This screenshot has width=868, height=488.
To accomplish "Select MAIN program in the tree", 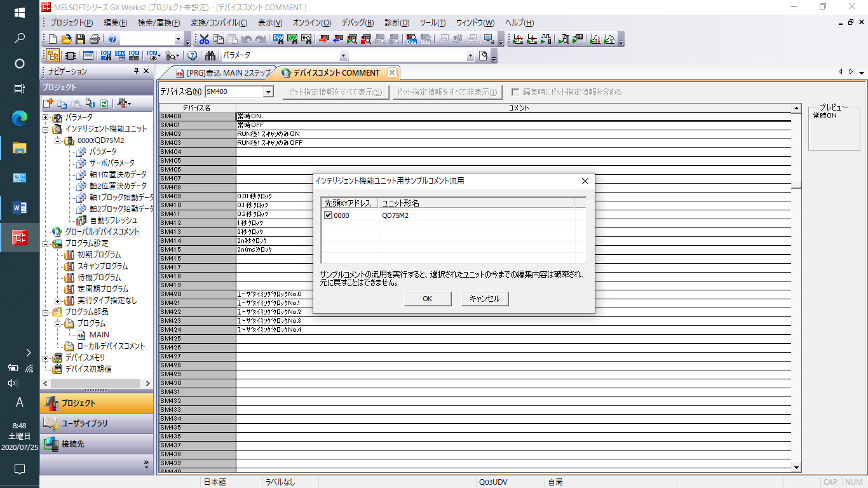I will [x=99, y=335].
